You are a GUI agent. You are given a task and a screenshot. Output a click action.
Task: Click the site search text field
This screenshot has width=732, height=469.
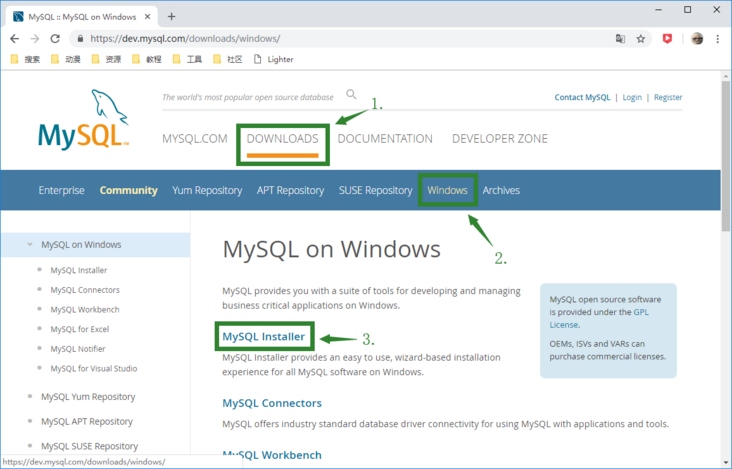[248, 97]
